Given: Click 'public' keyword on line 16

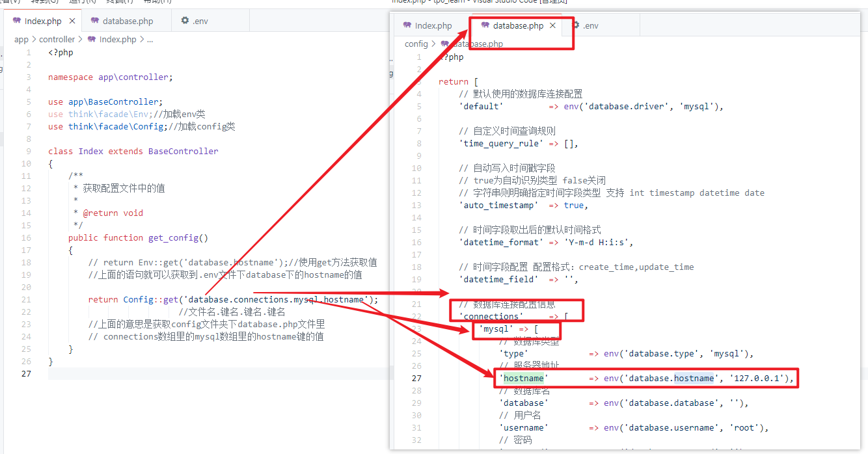Looking at the screenshot, I should [83, 237].
